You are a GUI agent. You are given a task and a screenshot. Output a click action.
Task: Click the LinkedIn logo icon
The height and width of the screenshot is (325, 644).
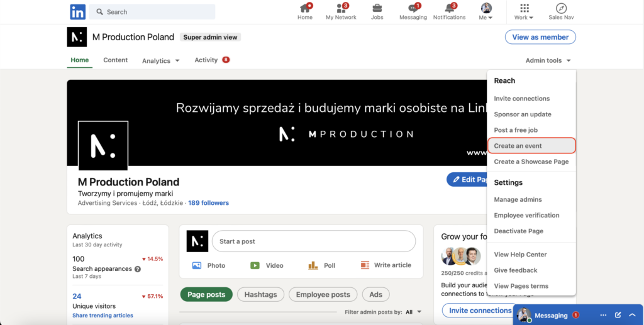click(x=77, y=11)
